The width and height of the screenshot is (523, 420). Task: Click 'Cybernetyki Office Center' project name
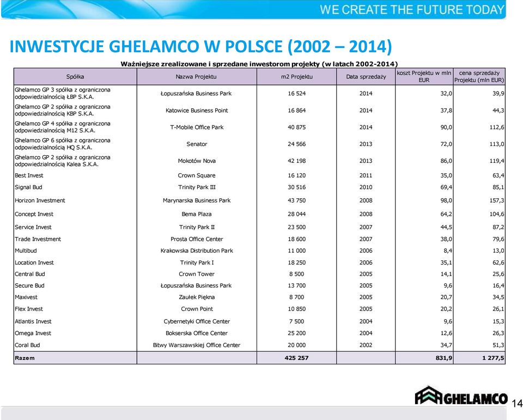(x=197, y=321)
